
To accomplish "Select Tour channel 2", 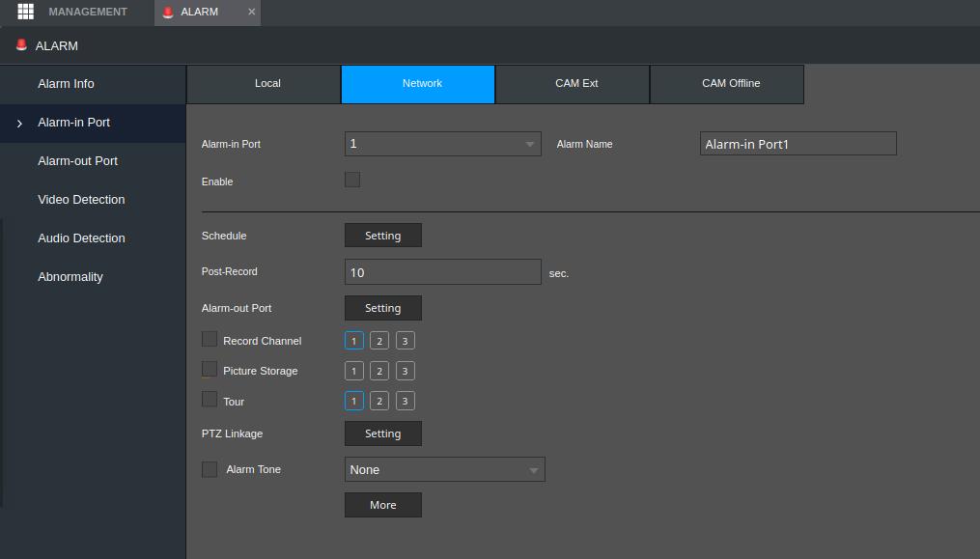I will tap(379, 401).
